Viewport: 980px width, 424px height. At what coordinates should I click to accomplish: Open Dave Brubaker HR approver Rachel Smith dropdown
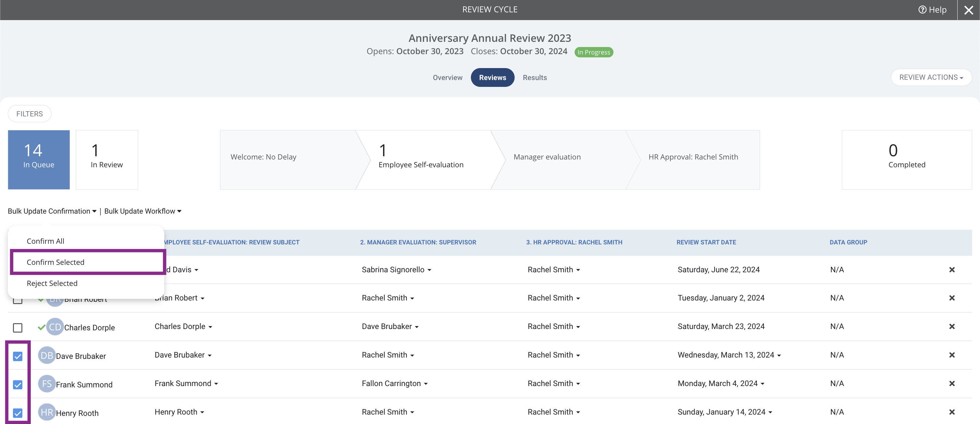click(x=554, y=355)
